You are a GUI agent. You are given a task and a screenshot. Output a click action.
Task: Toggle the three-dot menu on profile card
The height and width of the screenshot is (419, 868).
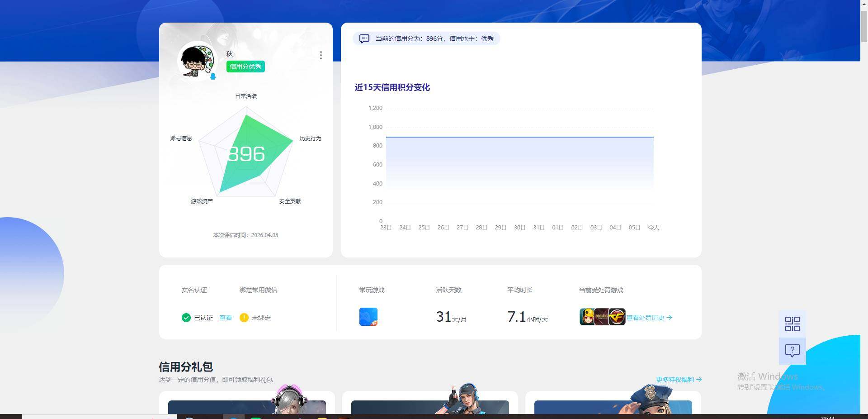coord(321,55)
